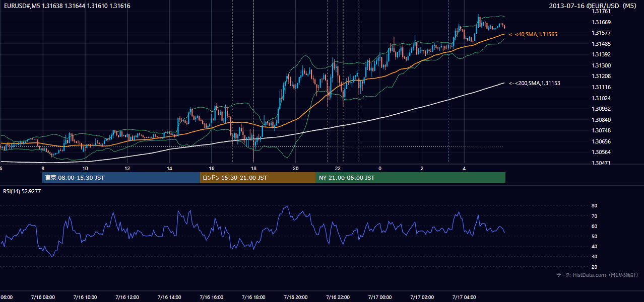Click price axis value 1.31485

coord(601,44)
